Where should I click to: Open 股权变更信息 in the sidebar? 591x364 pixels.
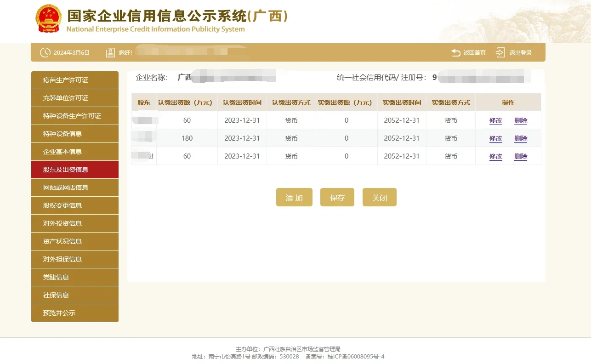[75, 205]
